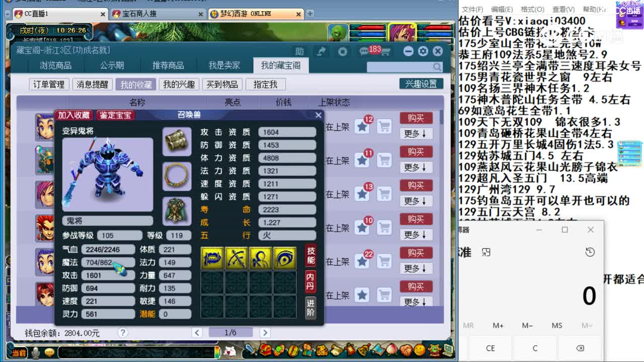This screenshot has width=644, height=362.
Task: Expand fifth row 更多 dropdown
Action: [416, 268]
